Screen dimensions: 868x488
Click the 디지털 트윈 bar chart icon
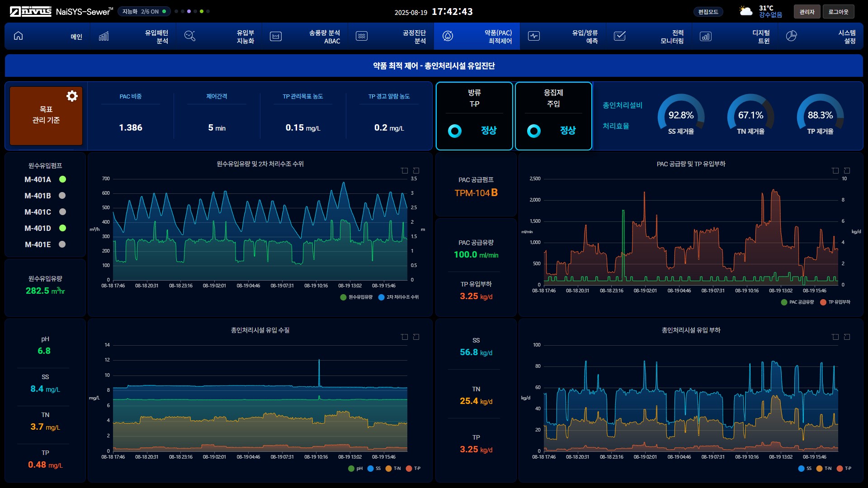point(705,36)
